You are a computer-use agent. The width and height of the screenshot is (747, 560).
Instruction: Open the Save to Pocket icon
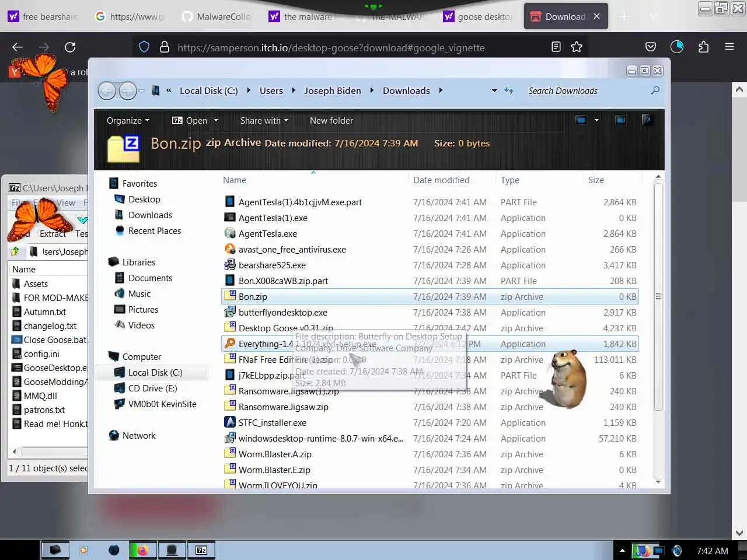(x=651, y=47)
